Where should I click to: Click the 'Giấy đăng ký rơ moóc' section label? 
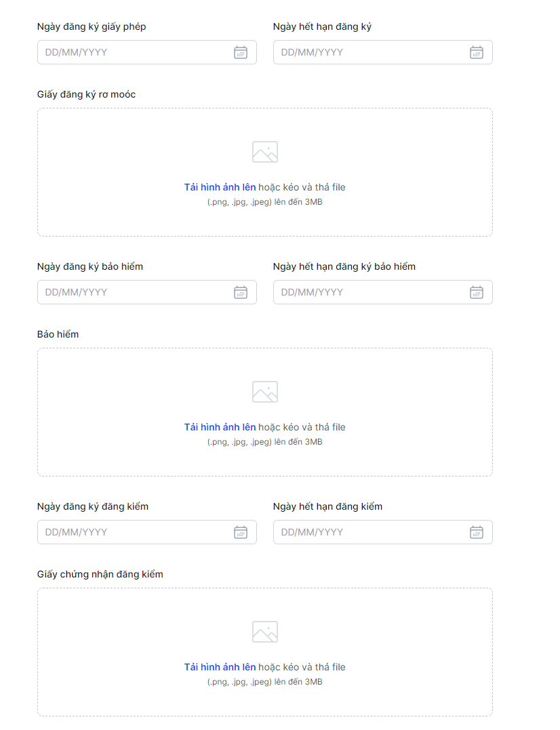point(86,94)
